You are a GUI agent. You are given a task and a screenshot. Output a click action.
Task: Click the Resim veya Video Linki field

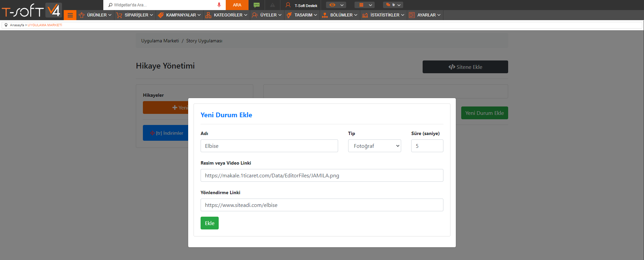click(322, 175)
